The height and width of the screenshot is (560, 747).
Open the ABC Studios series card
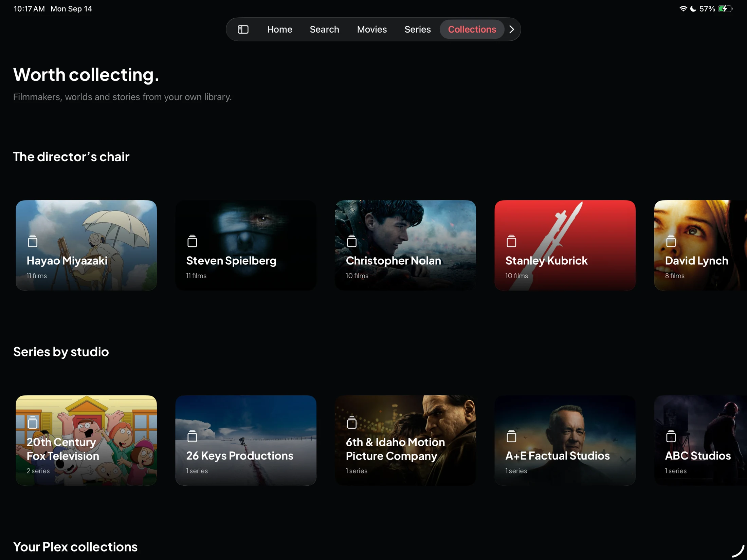point(700,440)
